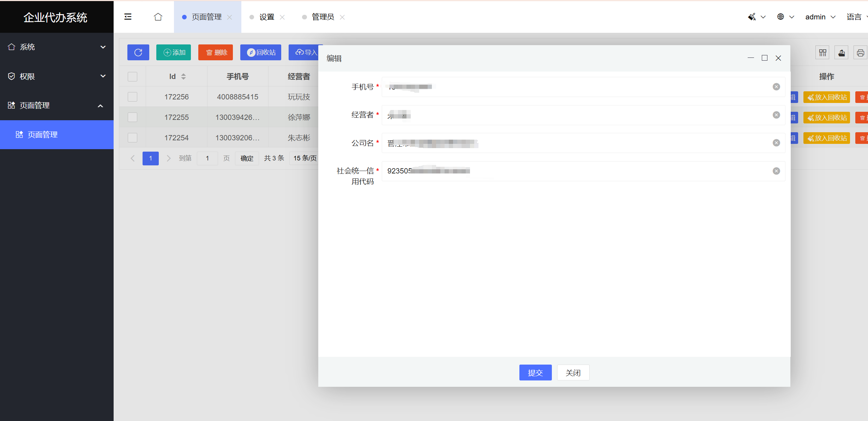Check the select-all header checkbox

[x=132, y=77]
